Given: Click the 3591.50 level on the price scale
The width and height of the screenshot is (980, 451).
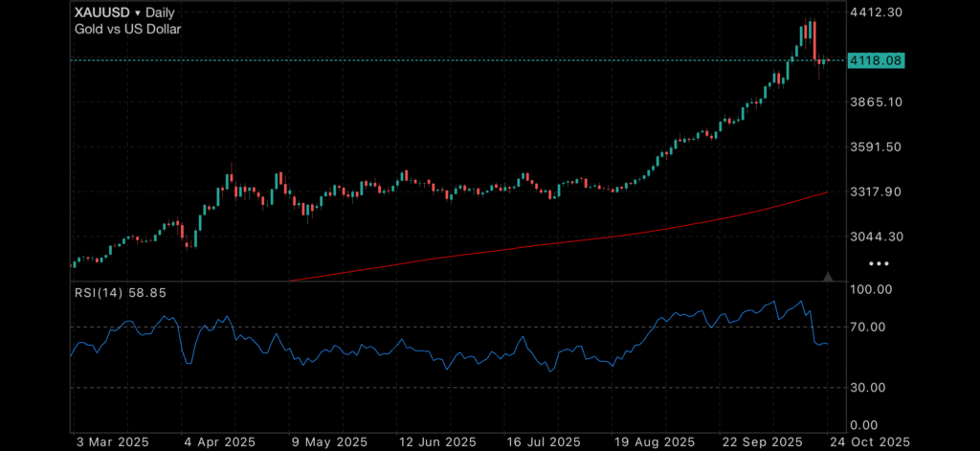Looking at the screenshot, I should 877,147.
